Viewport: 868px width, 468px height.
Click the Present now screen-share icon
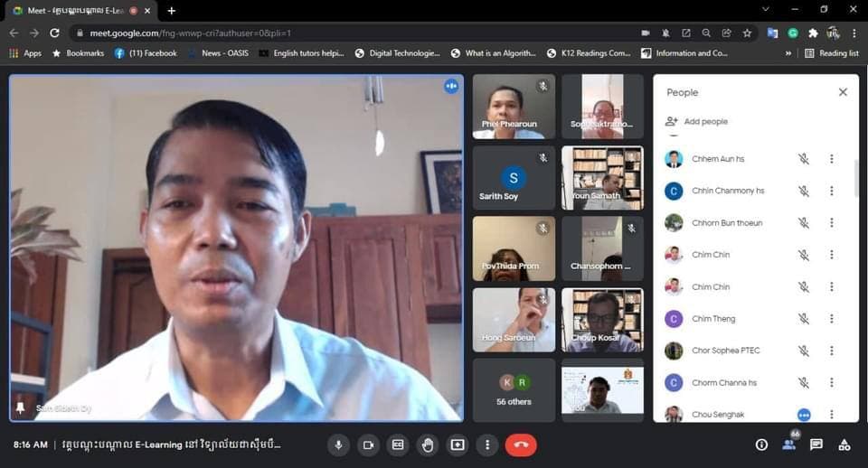point(458,445)
